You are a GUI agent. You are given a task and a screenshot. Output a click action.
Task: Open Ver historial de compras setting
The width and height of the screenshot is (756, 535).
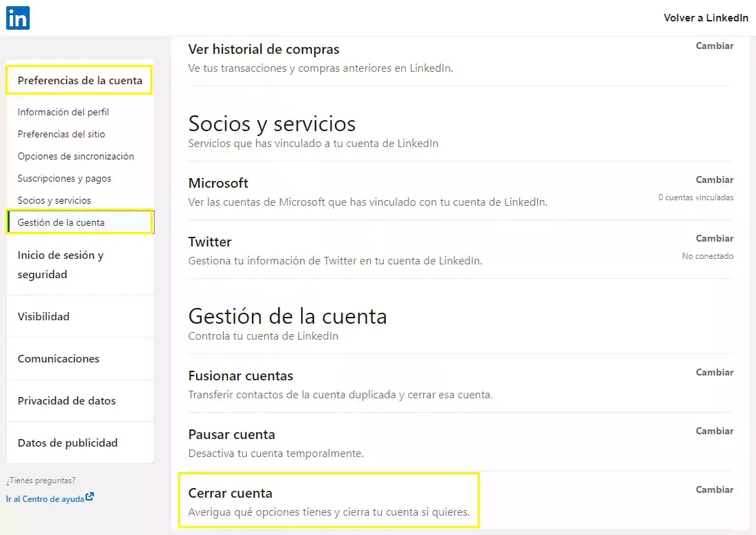click(x=264, y=49)
